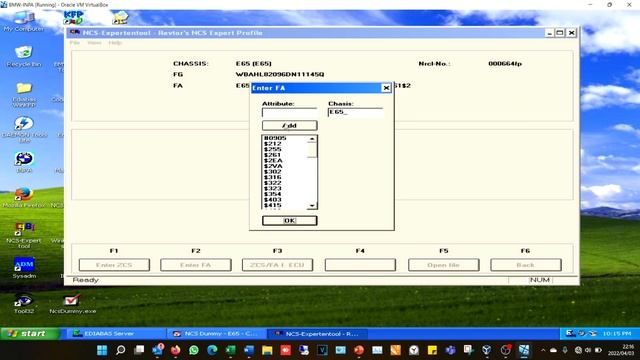Open the host taskbar Task View icon

pyautogui.click(x=139, y=350)
